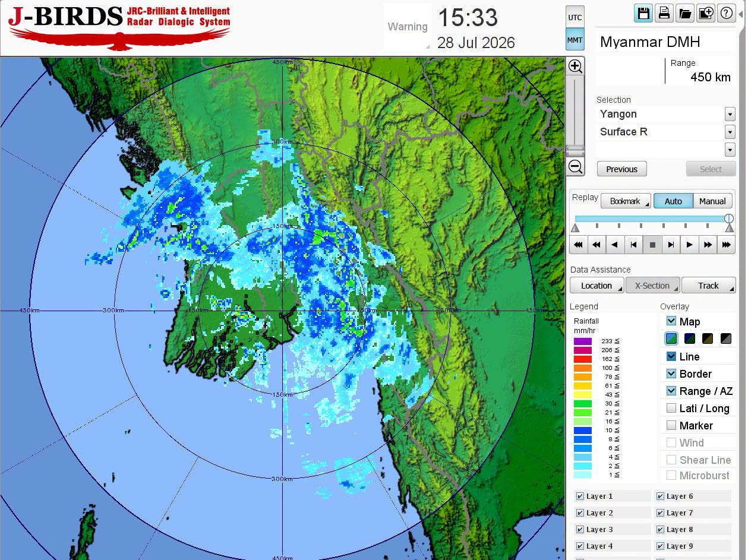Click the fast rewind double-arrow button
748x560 pixels.
tap(596, 245)
